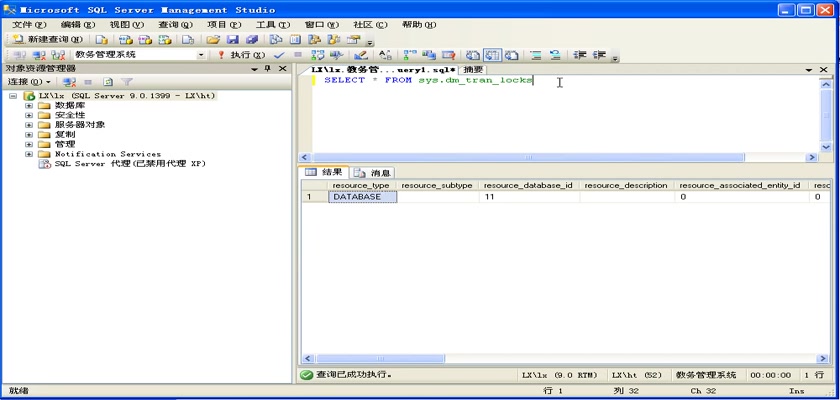Open the Object Explorer window position dropdown
This screenshot has height=400, width=840.
[x=254, y=69]
